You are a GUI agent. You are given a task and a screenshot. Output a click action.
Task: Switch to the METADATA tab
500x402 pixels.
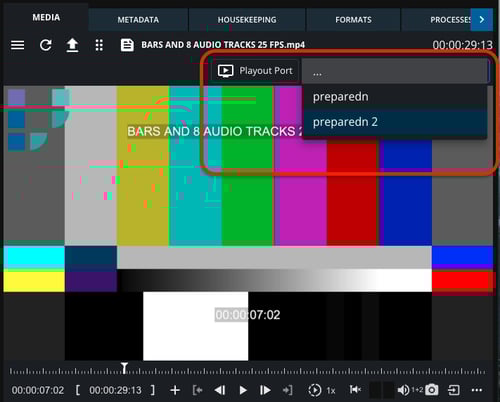138,20
